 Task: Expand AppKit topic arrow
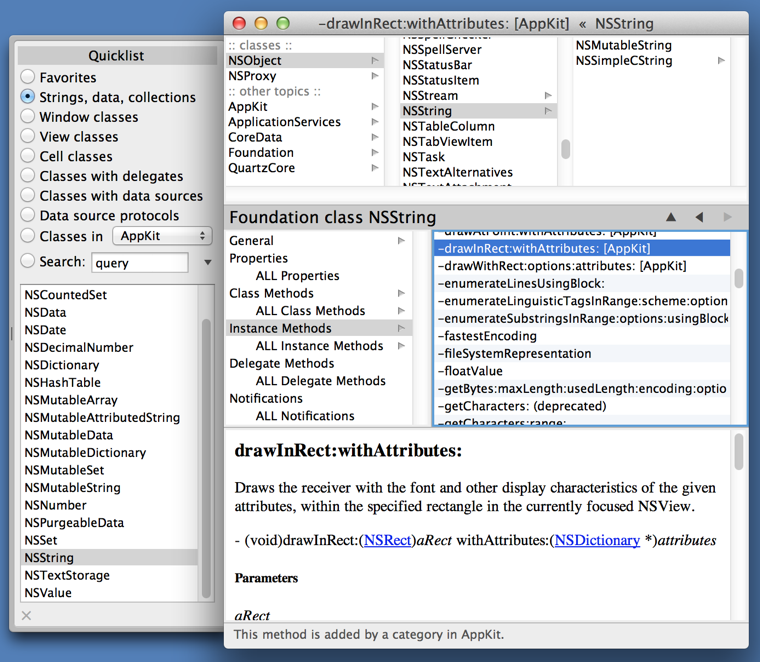point(375,106)
